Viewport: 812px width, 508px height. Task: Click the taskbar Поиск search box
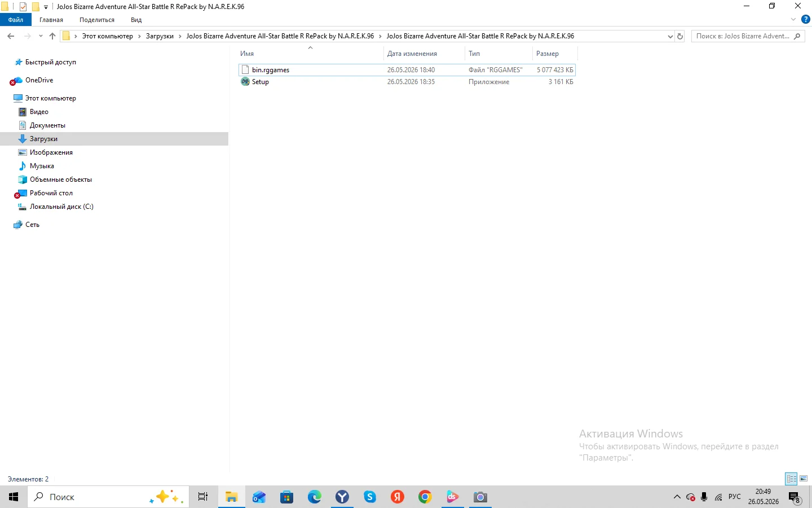108,497
